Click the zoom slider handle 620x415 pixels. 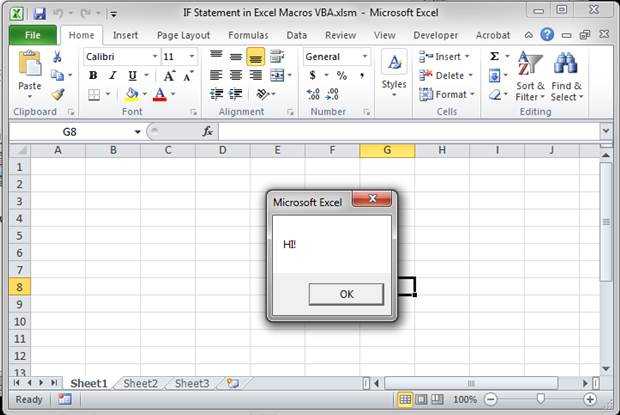[x=541, y=399]
